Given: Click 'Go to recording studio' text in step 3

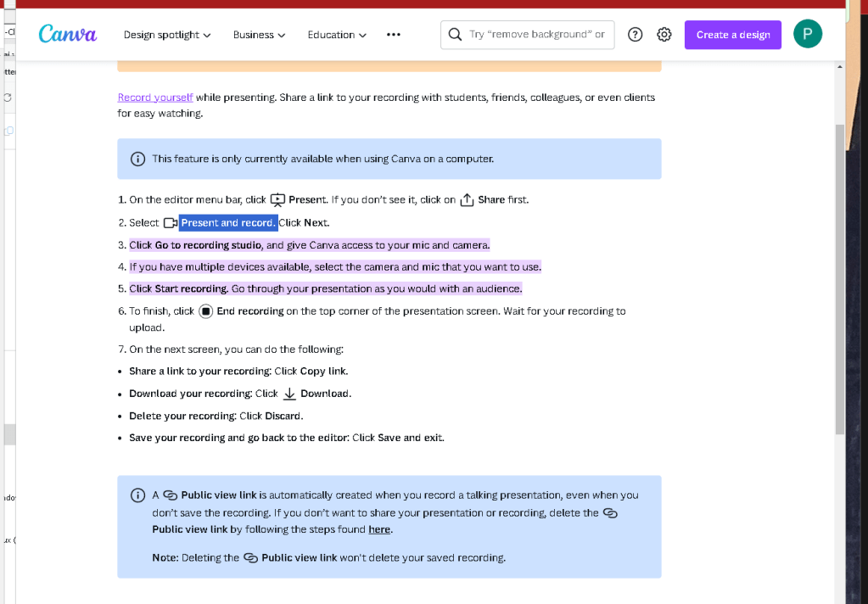Looking at the screenshot, I should (x=208, y=244).
